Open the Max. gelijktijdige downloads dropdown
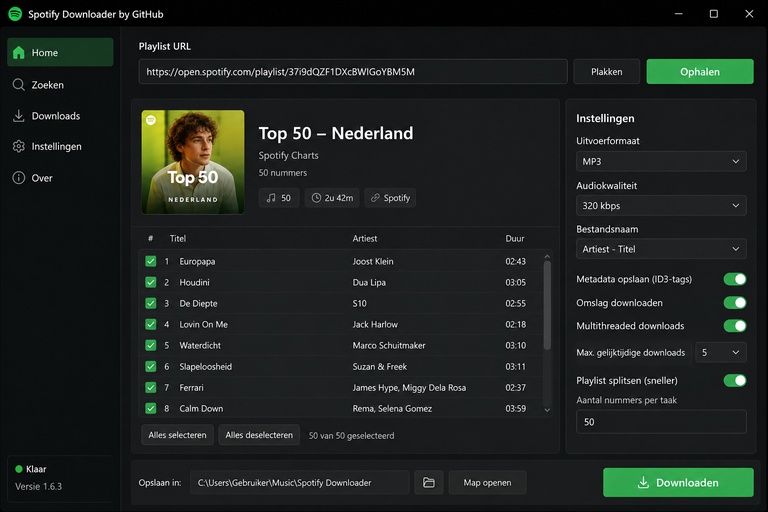Viewport: 768px width, 512px height. coord(720,352)
